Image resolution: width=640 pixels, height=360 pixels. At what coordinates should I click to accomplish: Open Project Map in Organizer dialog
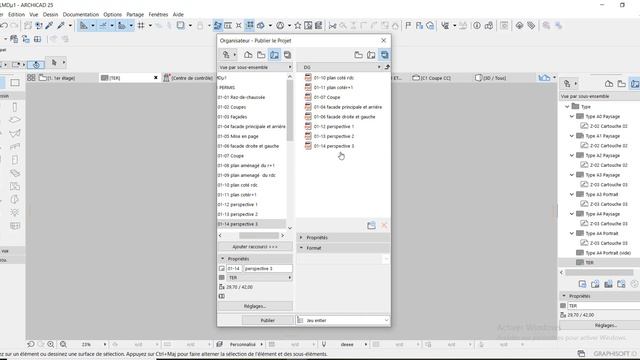point(248,55)
